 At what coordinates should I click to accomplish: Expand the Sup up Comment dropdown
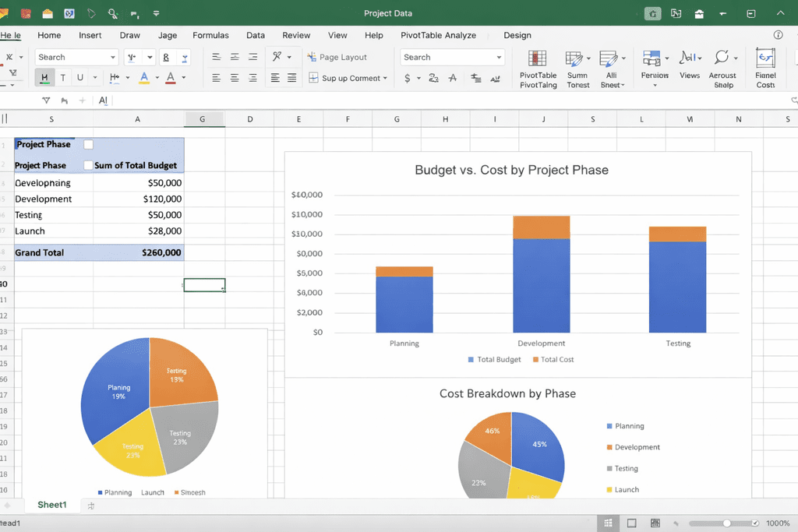tap(385, 78)
